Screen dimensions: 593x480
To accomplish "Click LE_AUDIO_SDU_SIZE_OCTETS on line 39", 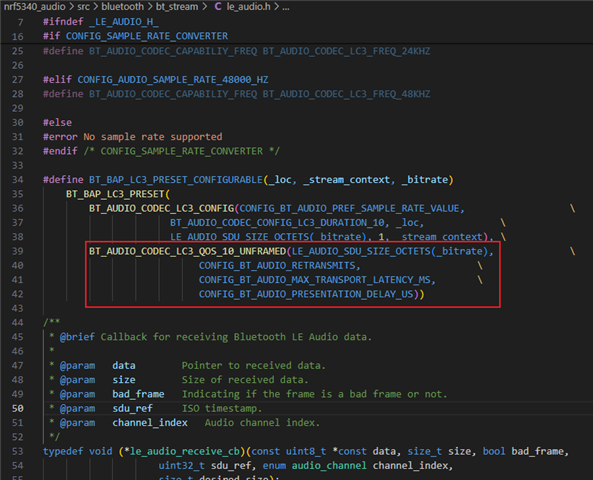I will pos(361,251).
